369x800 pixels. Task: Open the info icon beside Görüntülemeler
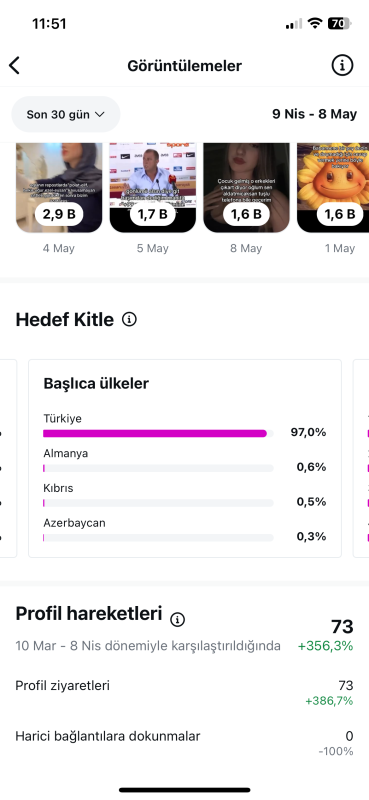coord(342,65)
